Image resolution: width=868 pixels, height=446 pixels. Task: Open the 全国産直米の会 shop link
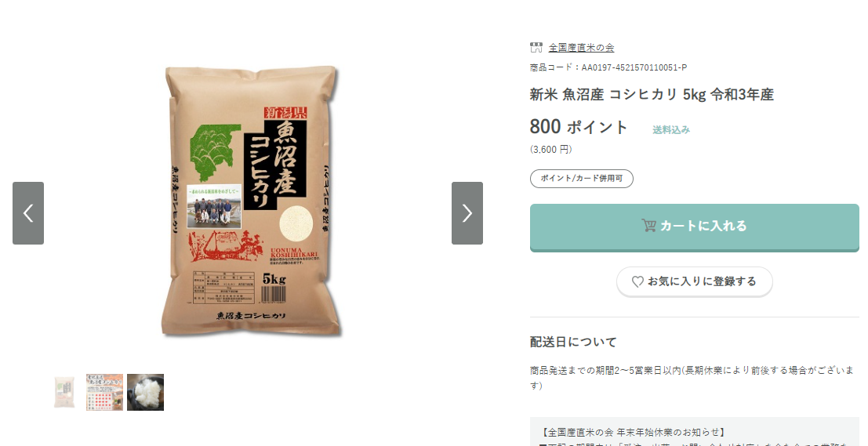tap(581, 48)
